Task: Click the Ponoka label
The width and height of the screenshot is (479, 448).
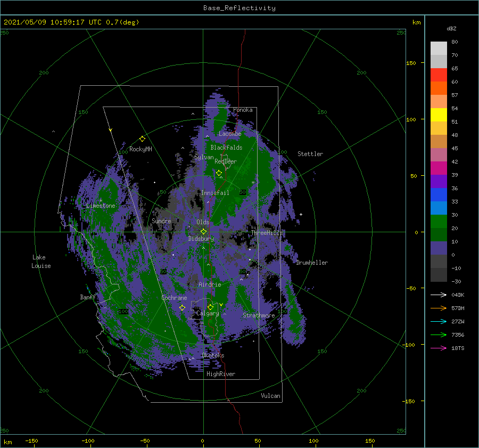Action: (x=243, y=110)
